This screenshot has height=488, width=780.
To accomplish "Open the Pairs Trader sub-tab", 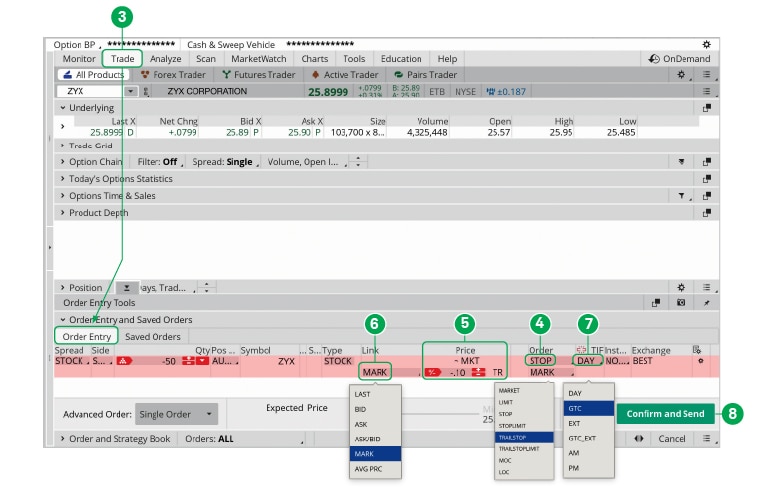I will click(425, 75).
